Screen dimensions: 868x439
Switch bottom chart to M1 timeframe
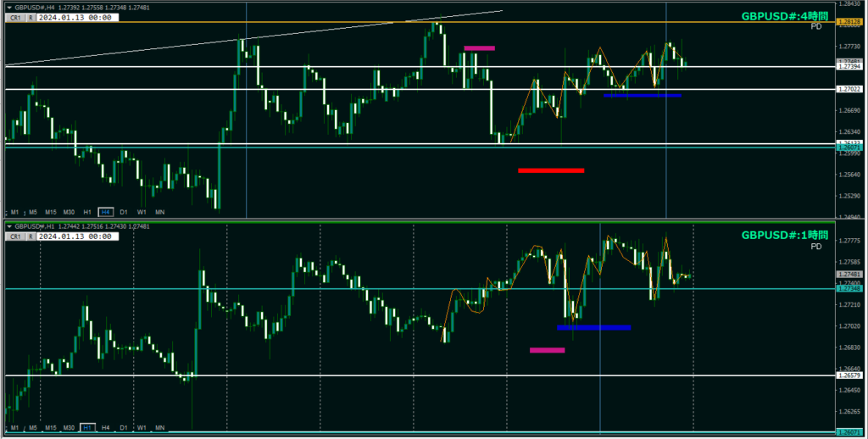click(x=15, y=428)
